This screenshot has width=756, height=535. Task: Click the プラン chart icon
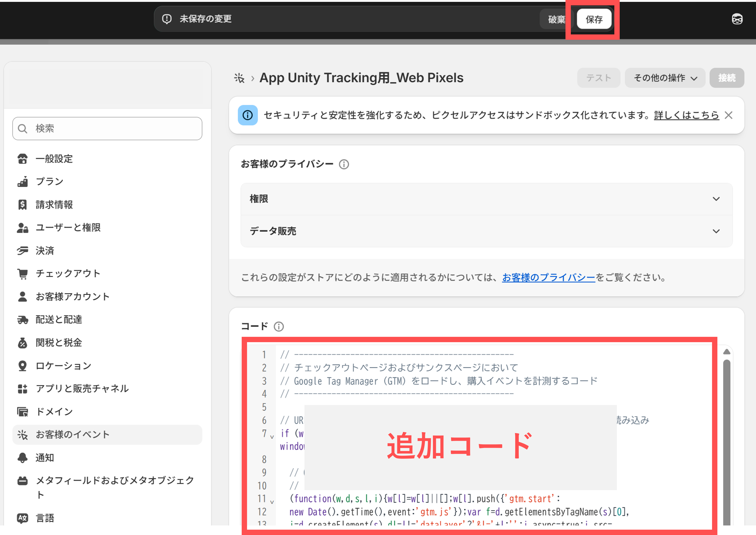click(22, 181)
